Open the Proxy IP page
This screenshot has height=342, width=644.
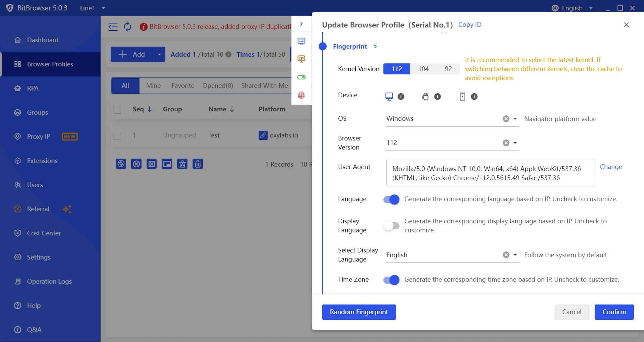39,136
